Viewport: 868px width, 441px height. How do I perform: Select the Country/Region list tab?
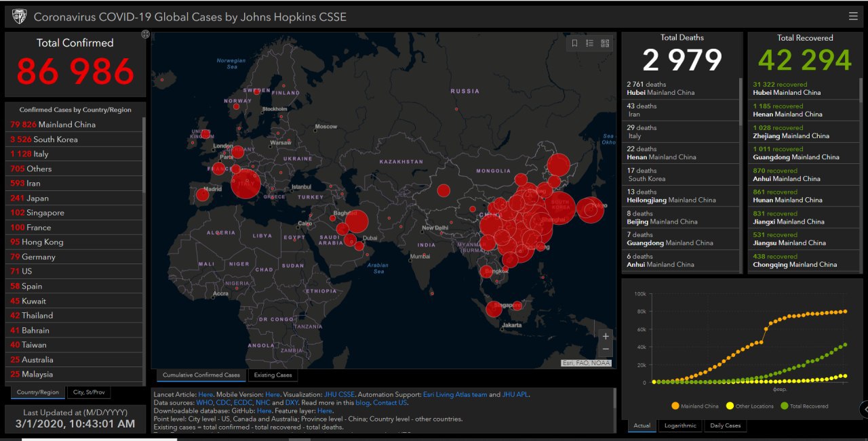tap(38, 392)
